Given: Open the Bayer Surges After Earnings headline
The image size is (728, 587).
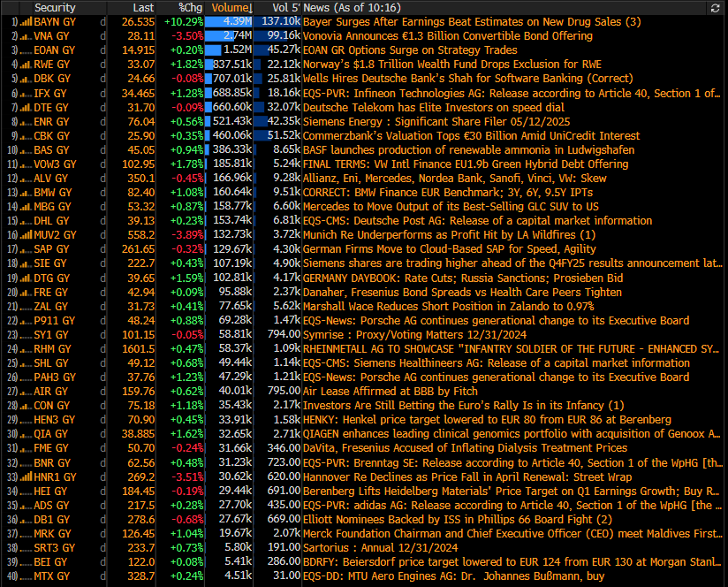Looking at the screenshot, I should point(472,22).
